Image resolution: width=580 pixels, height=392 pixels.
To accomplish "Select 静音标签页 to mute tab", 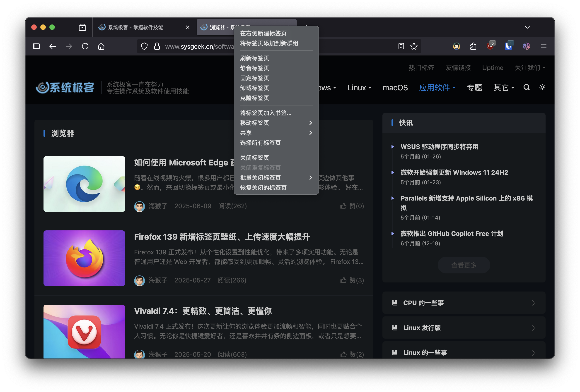I will click(x=276, y=68).
